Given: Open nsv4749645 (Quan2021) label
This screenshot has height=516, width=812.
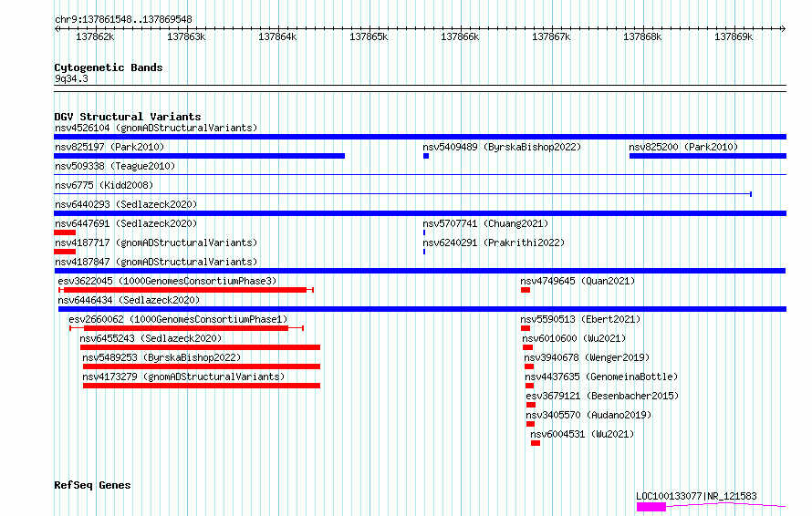Looking at the screenshot, I should [x=578, y=281].
